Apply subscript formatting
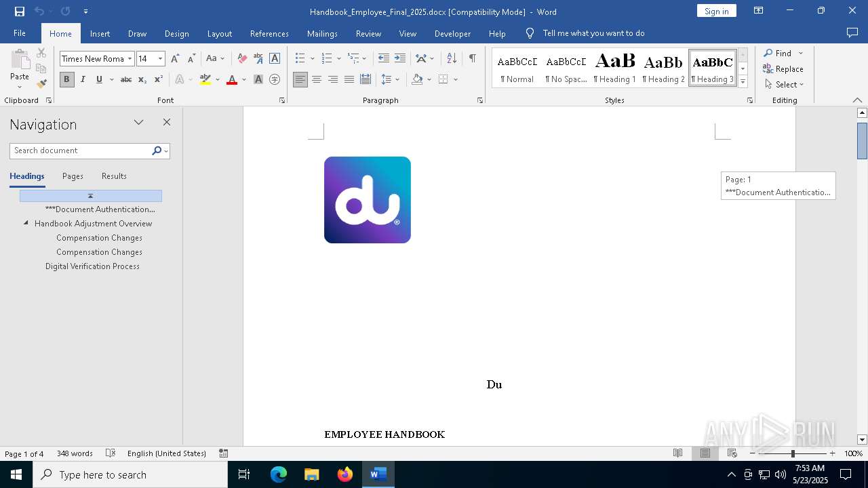Screen dimensions: 868x488 tap(142, 80)
